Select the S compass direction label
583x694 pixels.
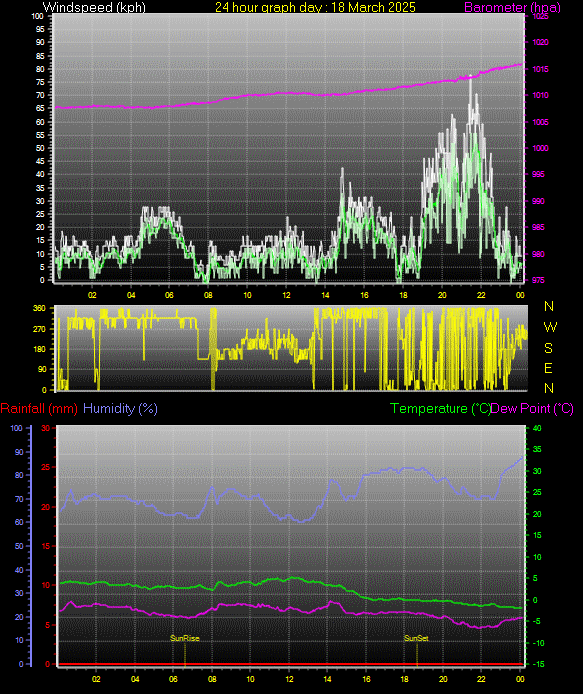pos(548,348)
